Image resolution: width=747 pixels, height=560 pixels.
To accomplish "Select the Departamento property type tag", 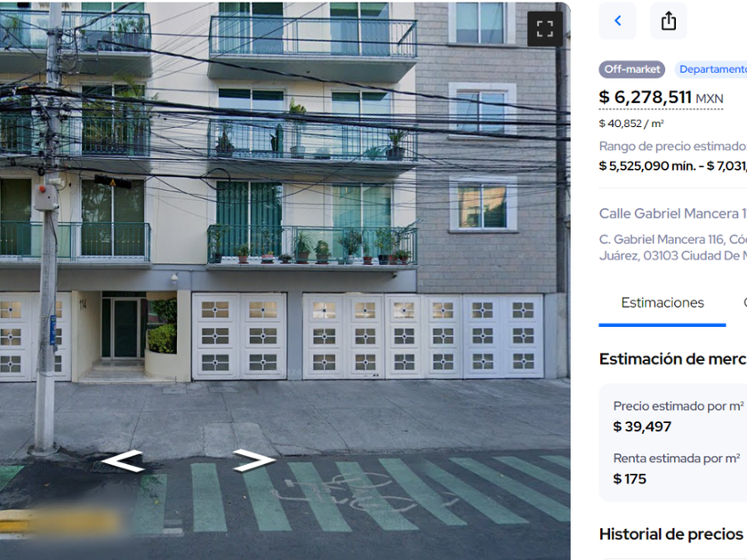I will (711, 69).
